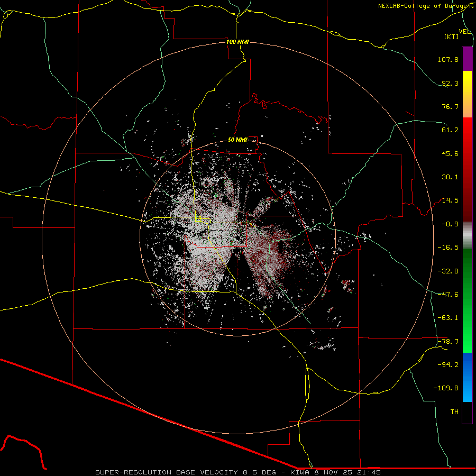Screen dimensions: 476x476
Task: Click the VEL legend title
Action: (x=464, y=32)
